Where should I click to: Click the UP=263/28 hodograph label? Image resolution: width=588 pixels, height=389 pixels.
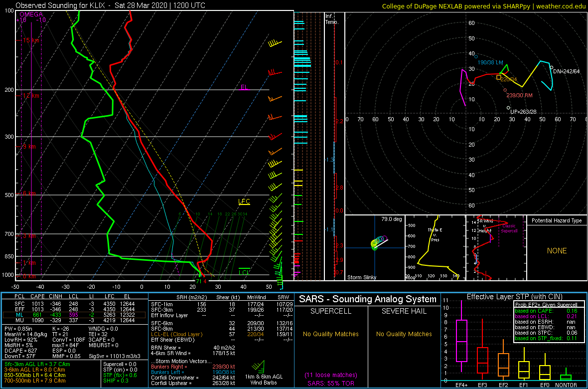coord(524,112)
